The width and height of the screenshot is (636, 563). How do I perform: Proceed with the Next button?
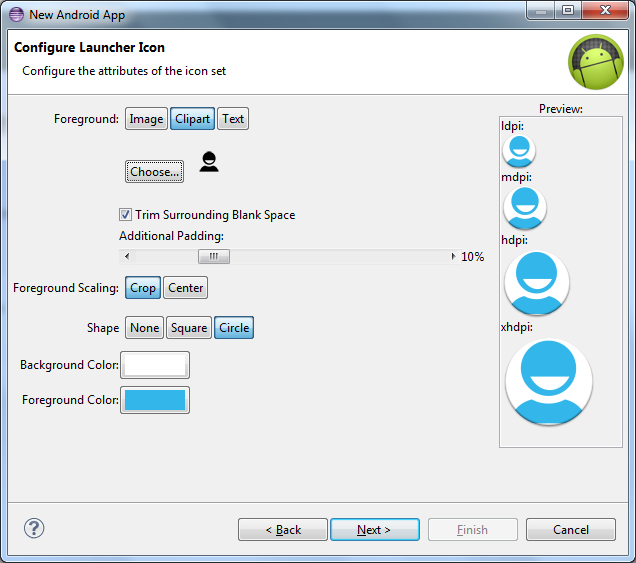click(x=374, y=530)
